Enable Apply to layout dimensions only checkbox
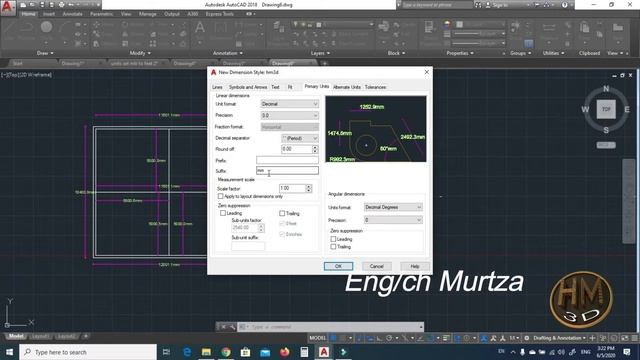 pyautogui.click(x=221, y=196)
